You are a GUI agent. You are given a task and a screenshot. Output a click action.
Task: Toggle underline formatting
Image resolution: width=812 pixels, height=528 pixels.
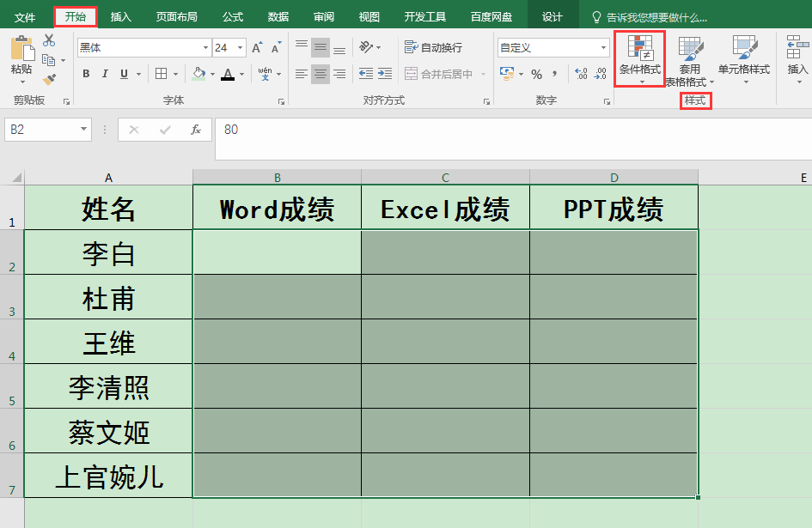coord(125,74)
